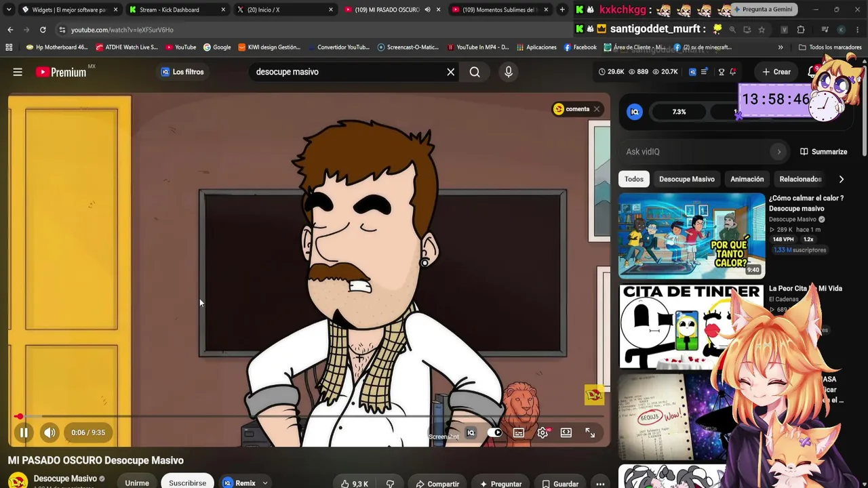The height and width of the screenshot is (488, 868).
Task: Switch to Stream - Kick Dashboard tab
Action: point(176,9)
